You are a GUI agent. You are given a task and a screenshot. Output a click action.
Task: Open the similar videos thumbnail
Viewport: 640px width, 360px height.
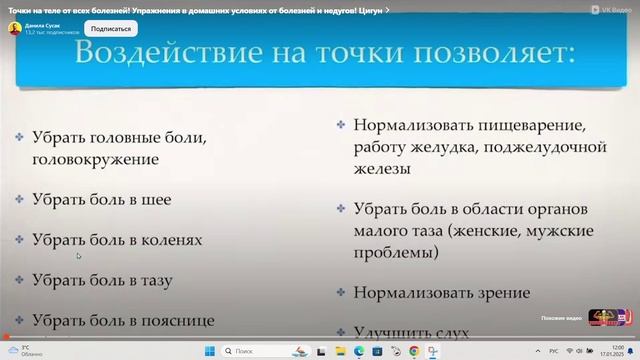610,318
